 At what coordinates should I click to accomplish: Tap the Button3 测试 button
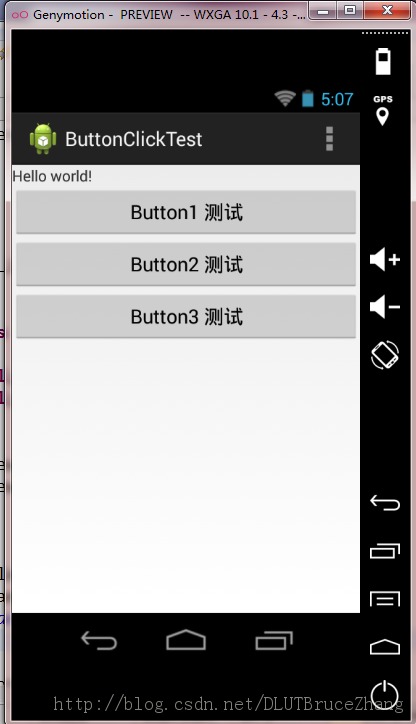[x=186, y=317]
